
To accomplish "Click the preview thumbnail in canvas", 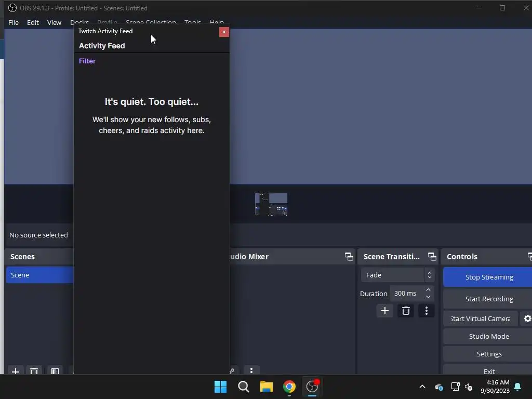I will click(x=271, y=204).
